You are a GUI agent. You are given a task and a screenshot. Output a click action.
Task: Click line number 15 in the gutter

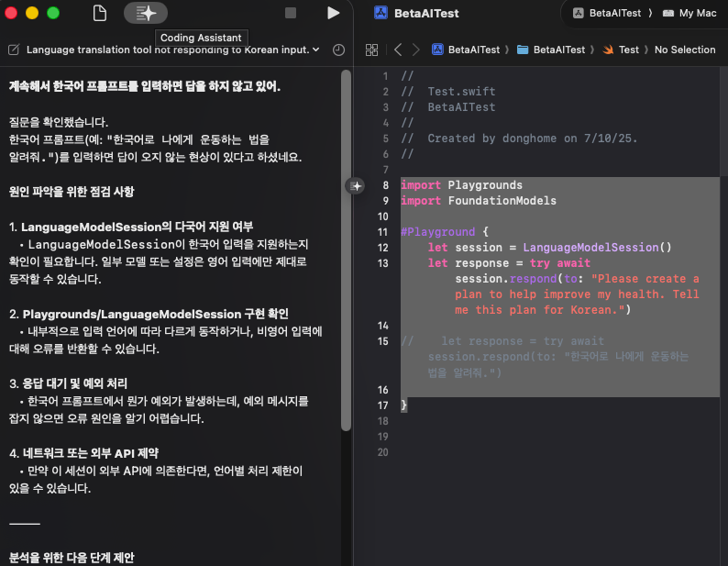coord(382,341)
